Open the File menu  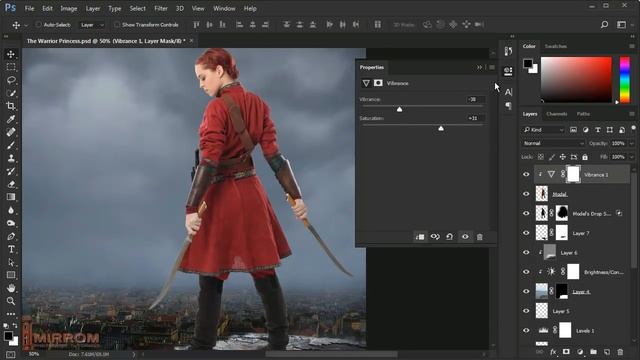[29, 8]
